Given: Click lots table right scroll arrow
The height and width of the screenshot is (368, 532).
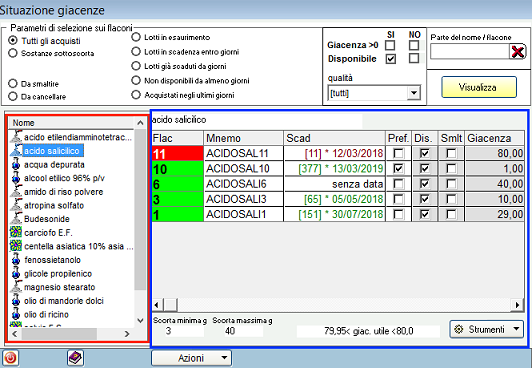Looking at the screenshot, I should pyautogui.click(x=517, y=305).
